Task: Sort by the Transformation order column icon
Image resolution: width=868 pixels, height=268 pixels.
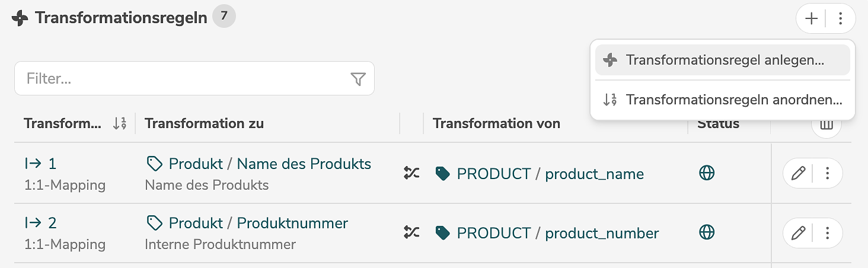Action: click(120, 124)
